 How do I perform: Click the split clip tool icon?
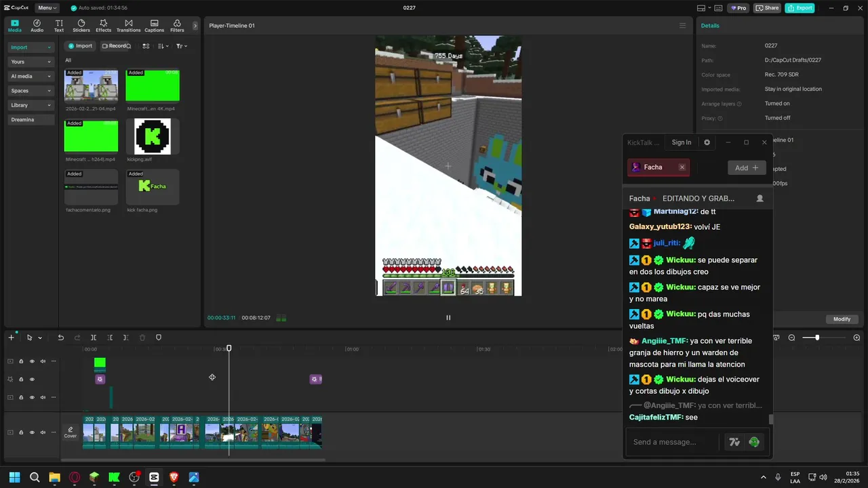tap(94, 338)
